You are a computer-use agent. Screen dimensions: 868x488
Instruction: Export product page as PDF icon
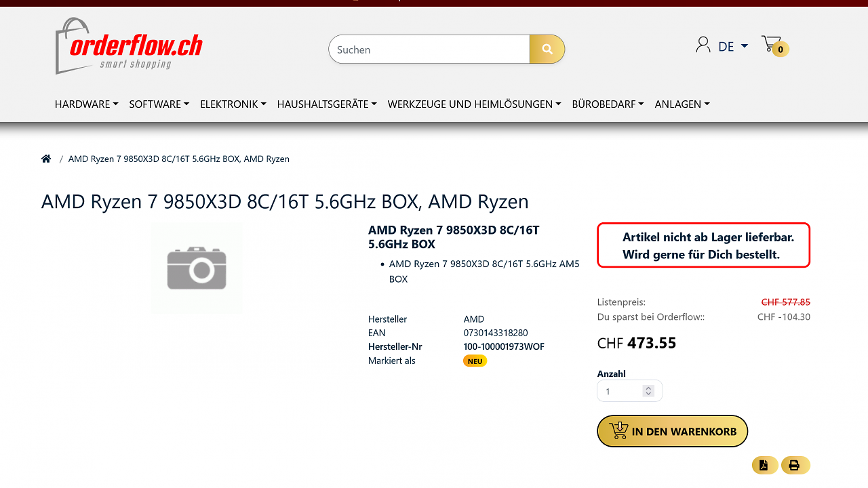764,465
